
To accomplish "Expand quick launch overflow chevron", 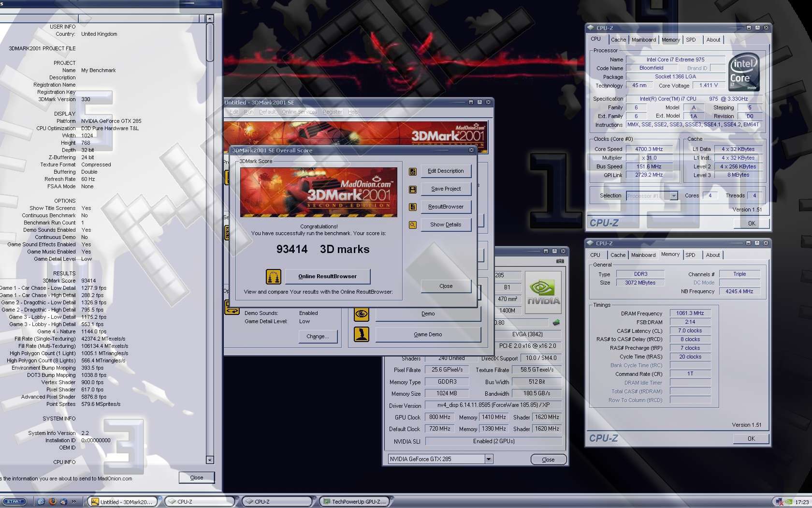I will pos(74,502).
